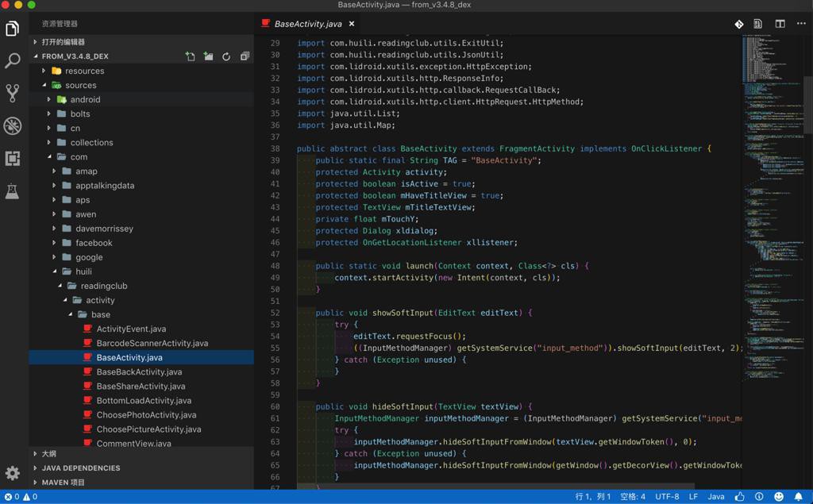The height and width of the screenshot is (504, 813).
Task: Open ChoosePhotoActivity.java file
Action: 141,415
